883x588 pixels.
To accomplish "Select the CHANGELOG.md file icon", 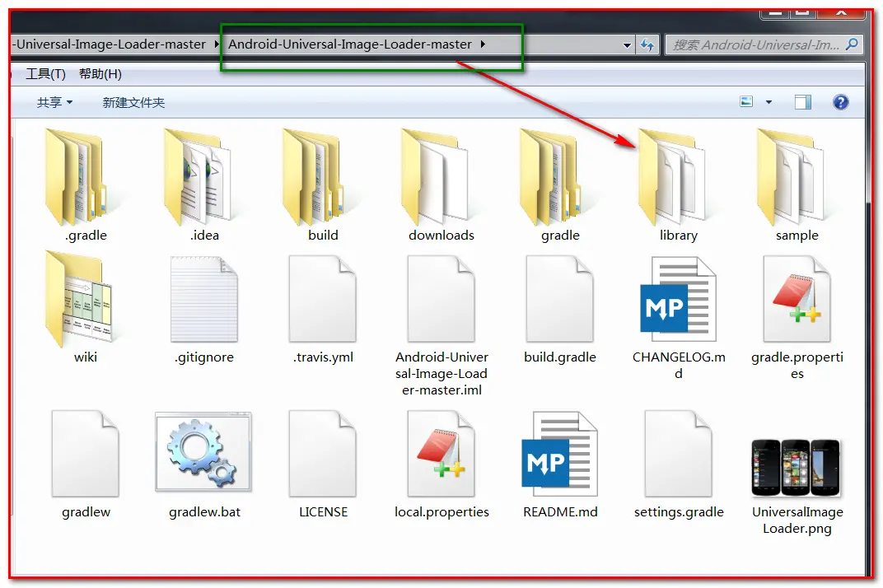I will point(678,299).
